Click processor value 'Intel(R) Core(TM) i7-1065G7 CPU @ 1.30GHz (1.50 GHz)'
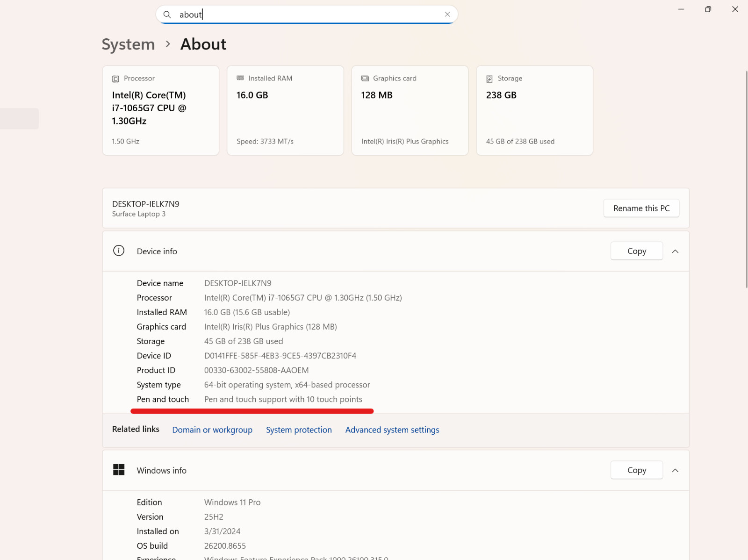748x560 pixels. [303, 298]
